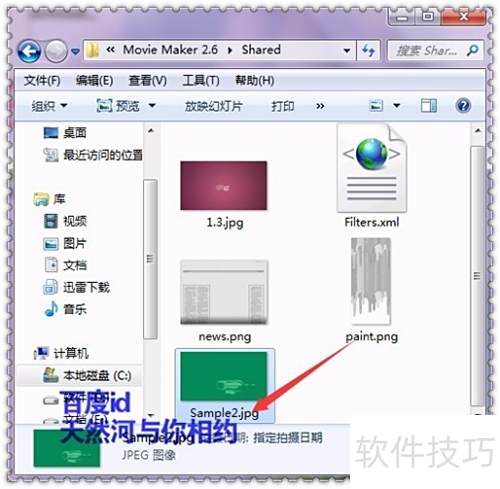500x489 pixels.
Task: Click the paint.png file name
Action: pos(372,337)
